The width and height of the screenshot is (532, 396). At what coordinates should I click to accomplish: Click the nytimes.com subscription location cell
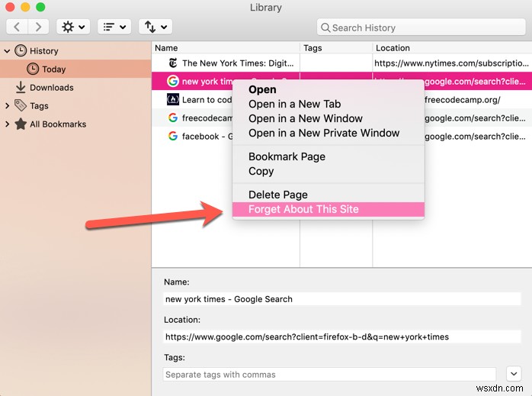tap(451, 63)
